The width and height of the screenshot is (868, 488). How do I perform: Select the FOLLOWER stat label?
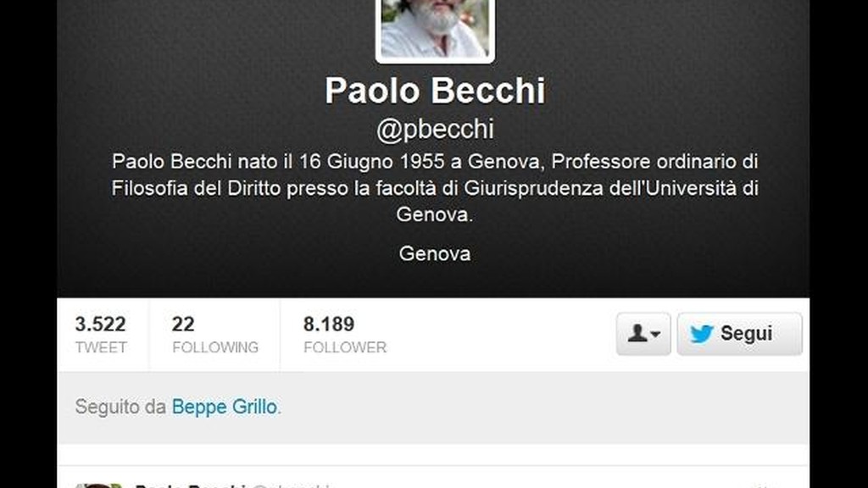[x=345, y=347]
